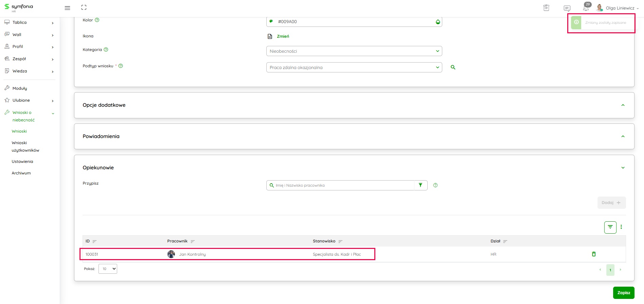Click the filter funnel in Przypisz field
This screenshot has height=304, width=644.
tap(421, 185)
